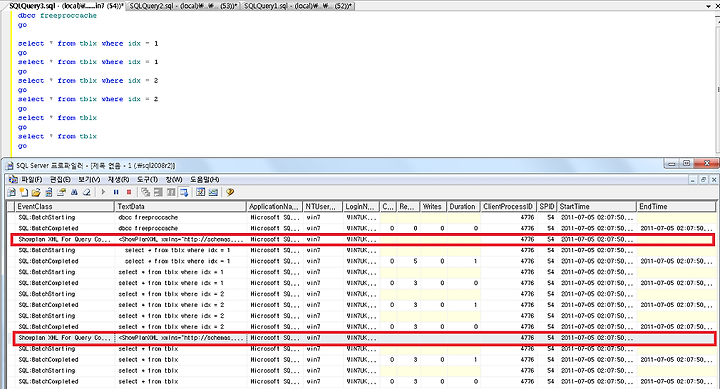Click the New Template toolbar icon
This screenshot has height=389, width=720.
coord(24,192)
